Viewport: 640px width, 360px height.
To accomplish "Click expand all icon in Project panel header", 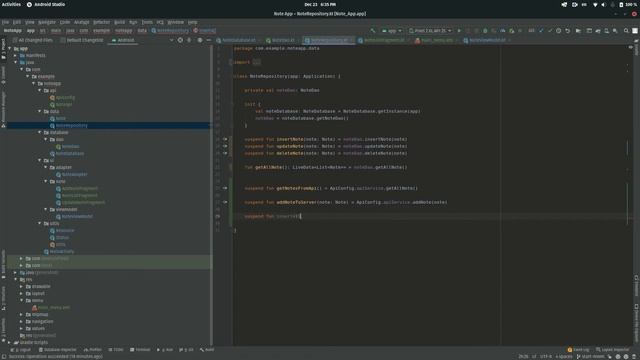I will click(x=189, y=40).
